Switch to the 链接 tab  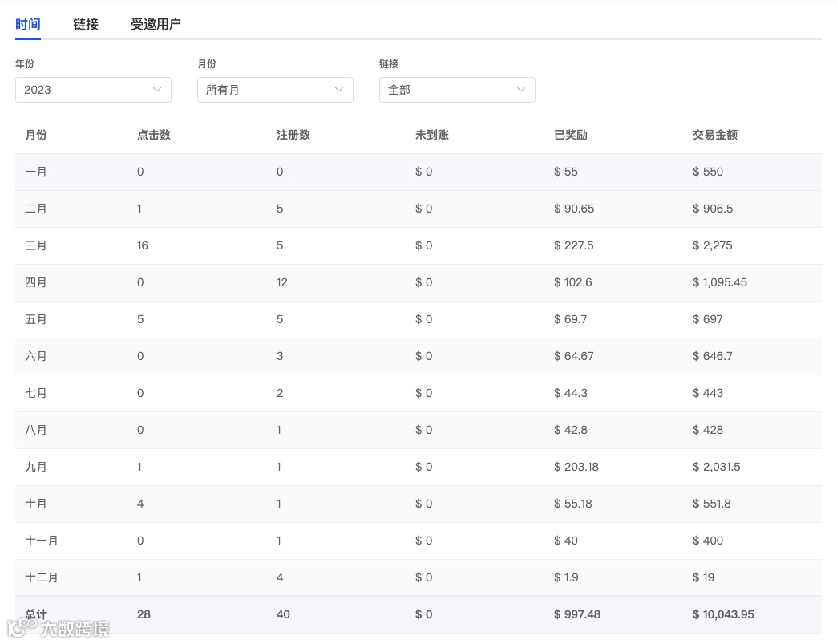pos(85,25)
